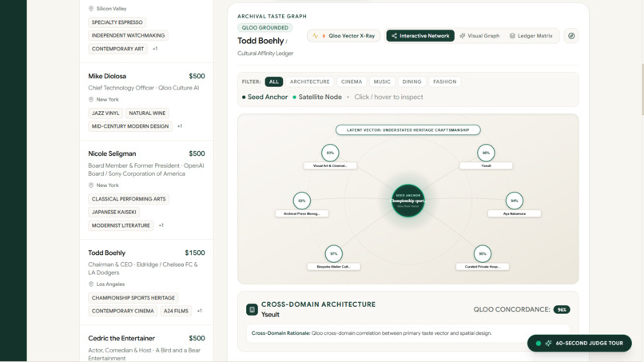Click the sparkle icon beside Visual Graph
This screenshot has height=362, width=644.
point(463,36)
